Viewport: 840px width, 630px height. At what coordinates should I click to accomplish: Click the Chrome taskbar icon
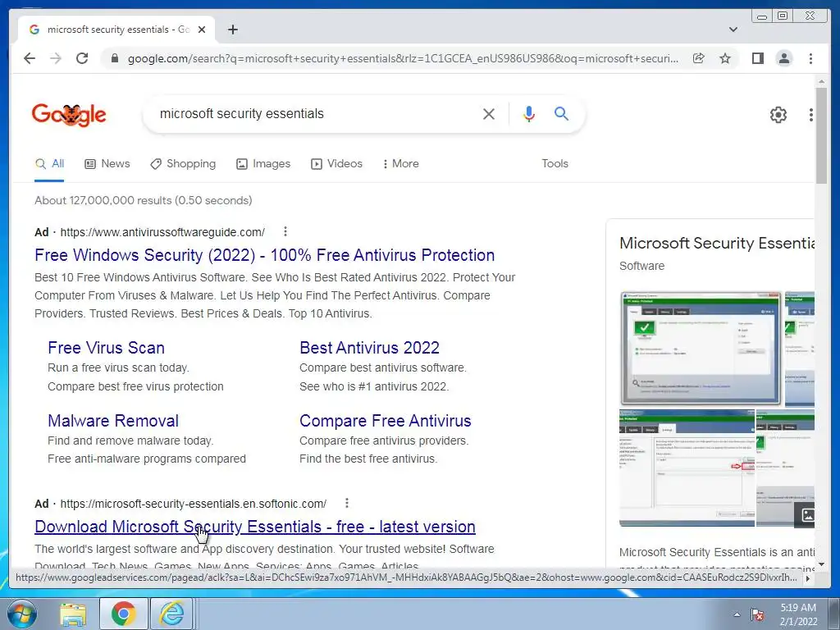[x=123, y=614]
